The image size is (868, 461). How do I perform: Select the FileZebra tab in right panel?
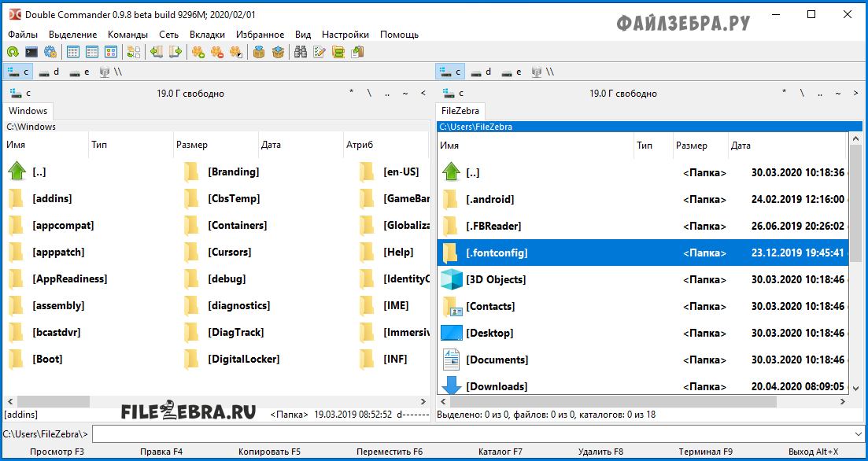point(460,111)
